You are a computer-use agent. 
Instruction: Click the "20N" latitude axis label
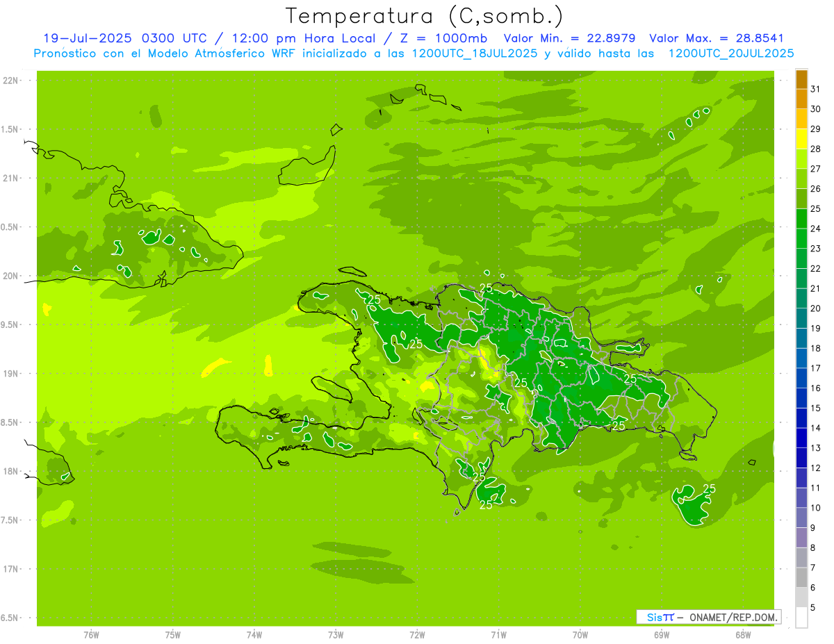11,276
